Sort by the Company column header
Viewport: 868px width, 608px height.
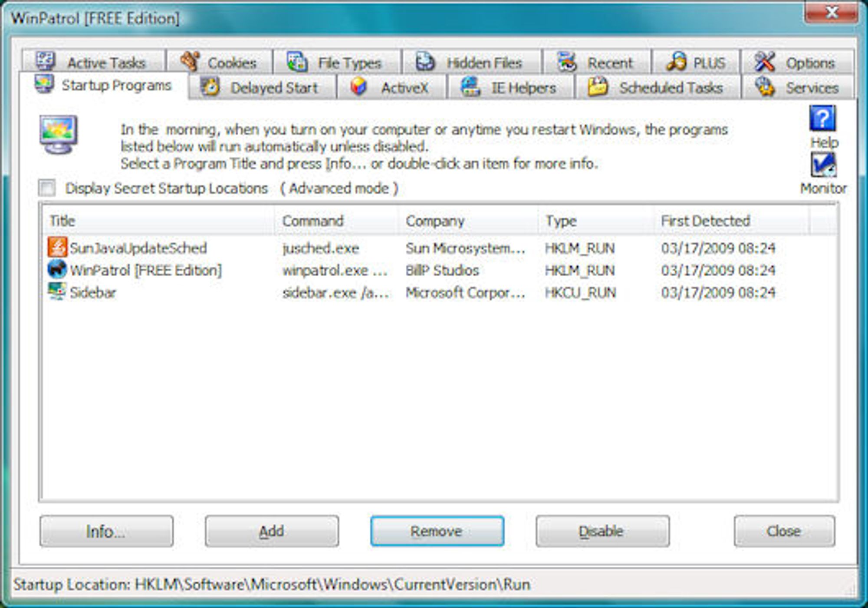pyautogui.click(x=468, y=221)
